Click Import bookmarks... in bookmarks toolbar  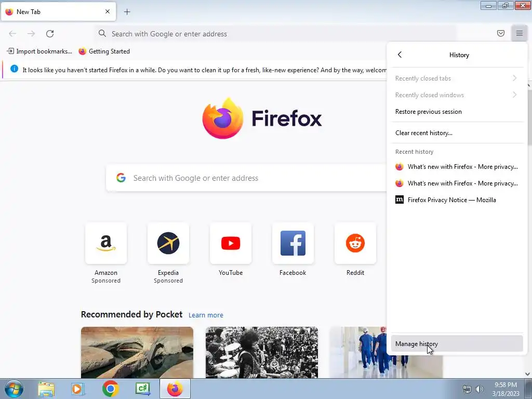coord(39,51)
